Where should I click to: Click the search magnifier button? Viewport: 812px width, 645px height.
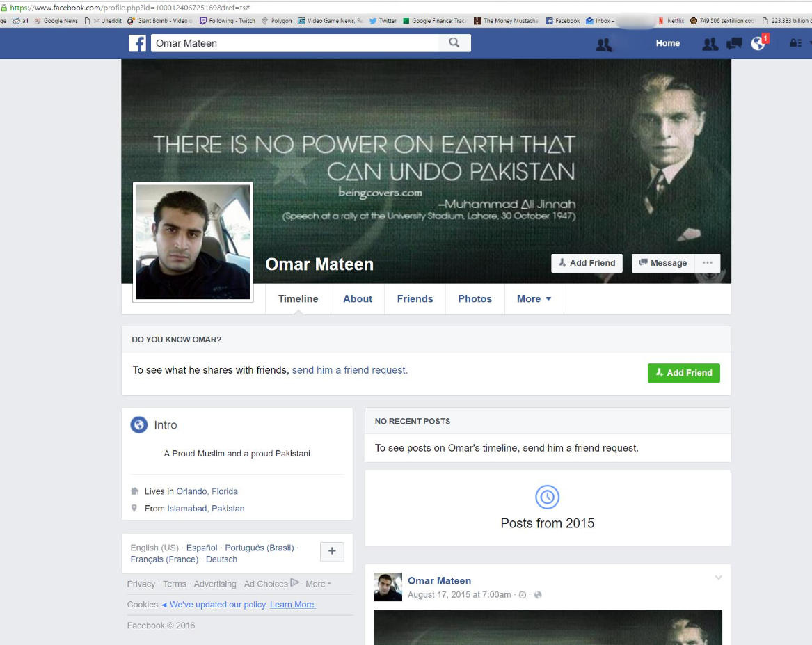454,43
